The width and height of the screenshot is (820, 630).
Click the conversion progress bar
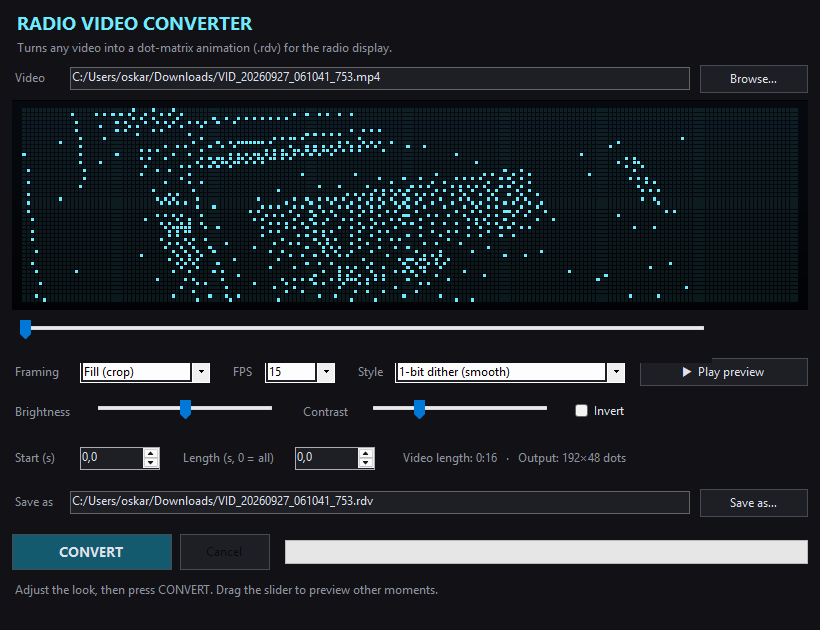[x=546, y=552]
